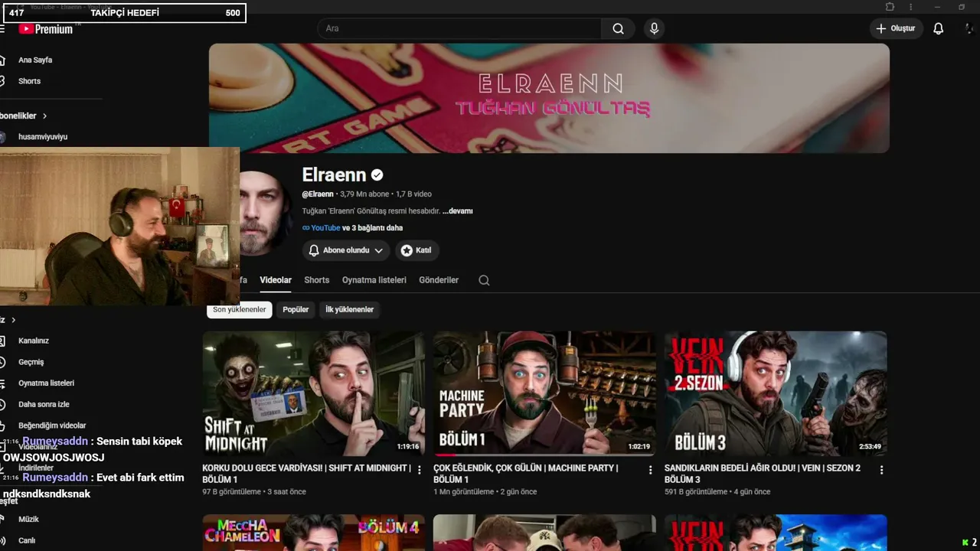Open the sidebar hamburger menu
The width and height of the screenshot is (980, 551).
pos(2,29)
